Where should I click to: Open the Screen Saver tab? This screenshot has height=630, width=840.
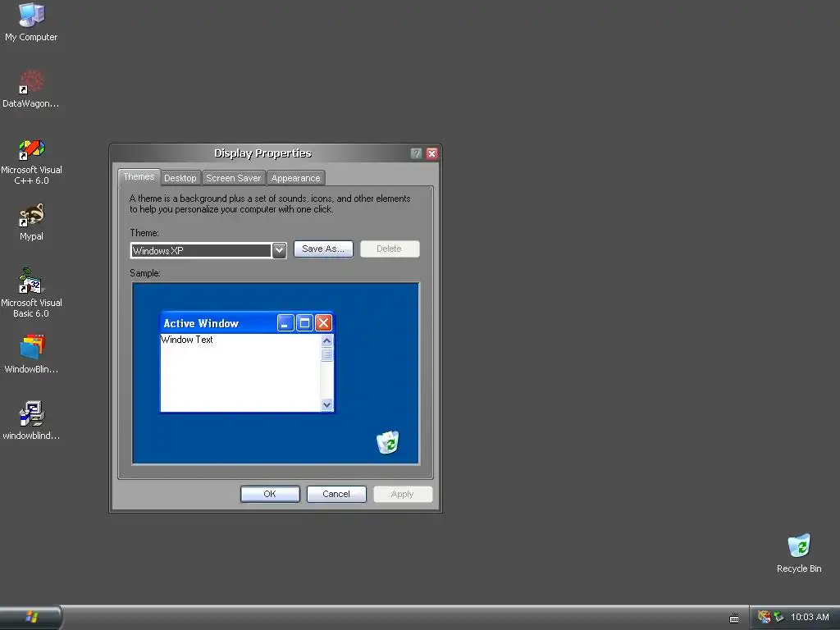(233, 178)
